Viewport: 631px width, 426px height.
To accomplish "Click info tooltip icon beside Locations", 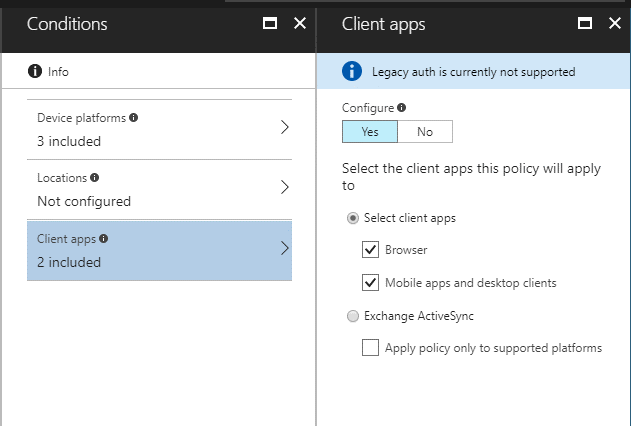I will coord(95,178).
